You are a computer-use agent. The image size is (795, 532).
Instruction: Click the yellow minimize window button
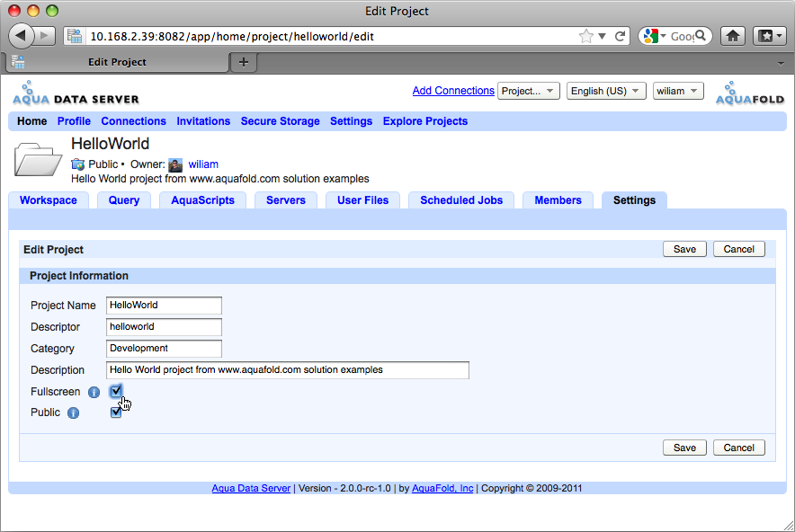33,11
